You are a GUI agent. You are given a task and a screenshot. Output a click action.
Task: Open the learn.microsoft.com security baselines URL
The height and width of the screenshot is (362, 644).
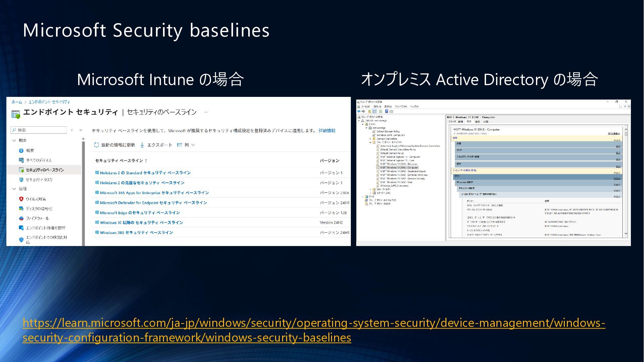314,330
